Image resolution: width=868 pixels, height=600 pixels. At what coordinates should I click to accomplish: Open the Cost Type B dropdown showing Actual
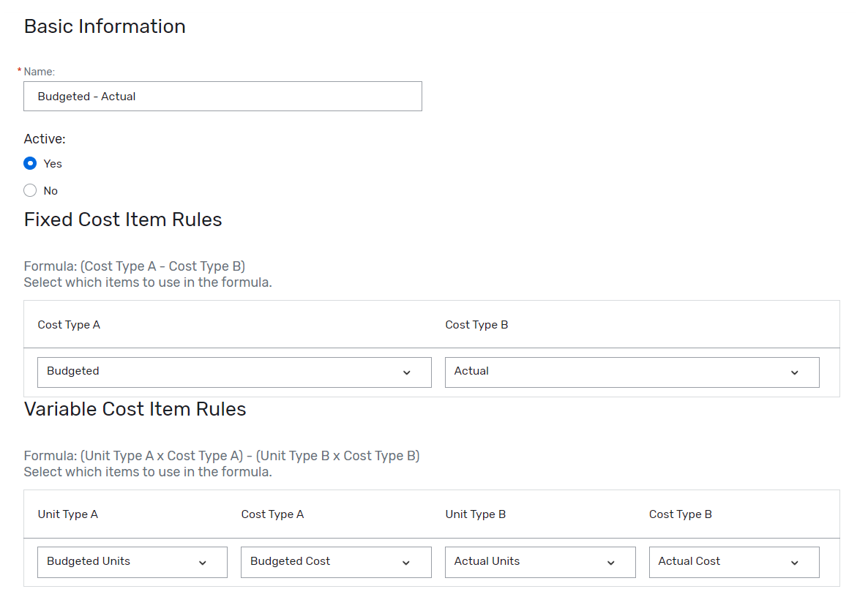[x=632, y=372]
